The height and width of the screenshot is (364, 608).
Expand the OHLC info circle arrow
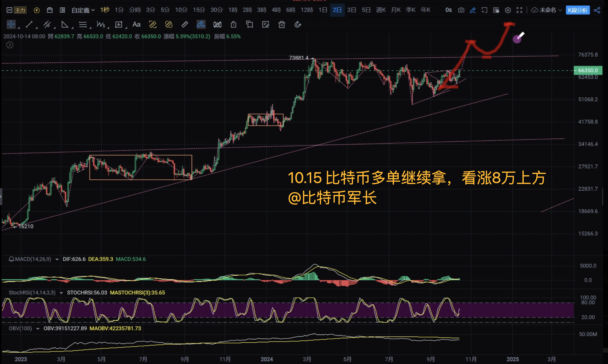pyautogui.click(x=10, y=45)
